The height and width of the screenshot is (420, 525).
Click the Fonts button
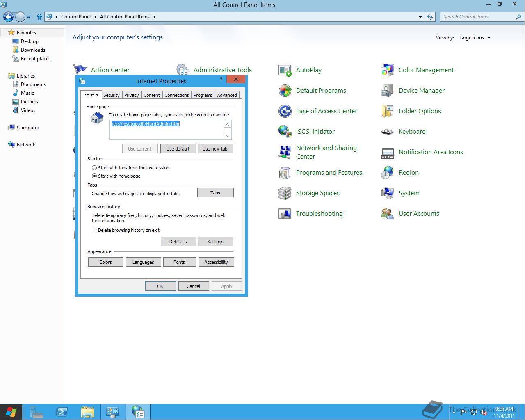tap(179, 262)
